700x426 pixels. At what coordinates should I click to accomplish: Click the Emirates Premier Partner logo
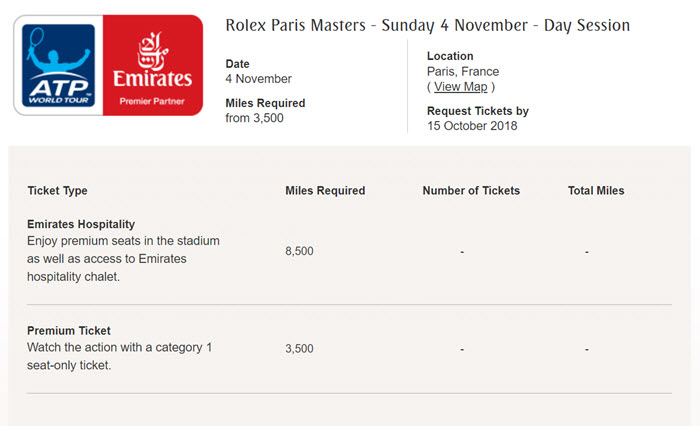[x=153, y=65]
